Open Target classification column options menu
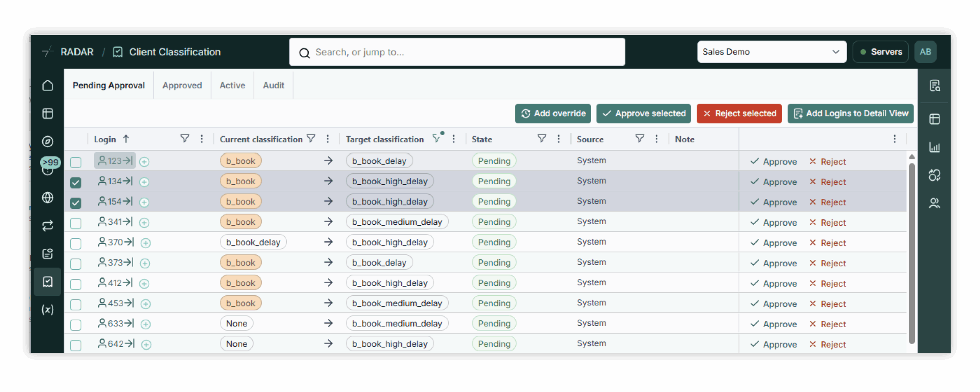The image size is (980, 392). 454,139
